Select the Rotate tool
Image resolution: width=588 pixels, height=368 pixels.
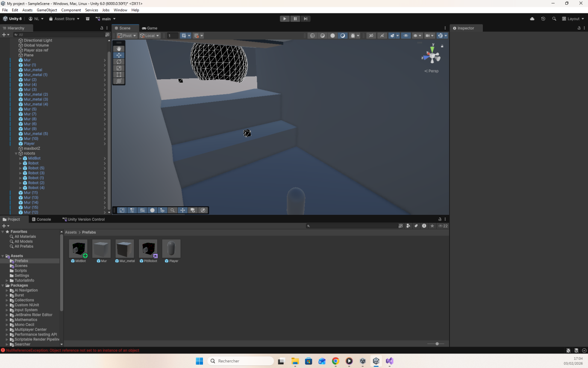119,62
